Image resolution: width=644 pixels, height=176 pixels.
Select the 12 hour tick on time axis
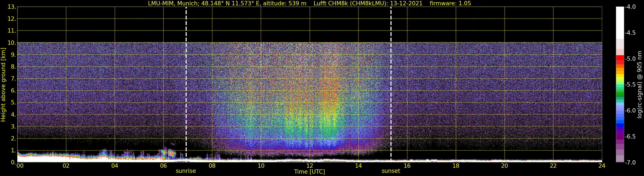[x=310, y=166]
